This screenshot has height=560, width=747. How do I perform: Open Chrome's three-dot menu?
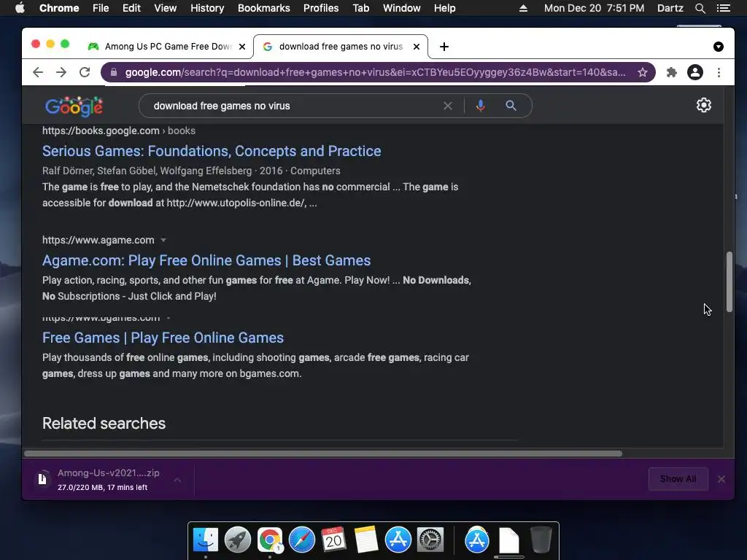719,72
